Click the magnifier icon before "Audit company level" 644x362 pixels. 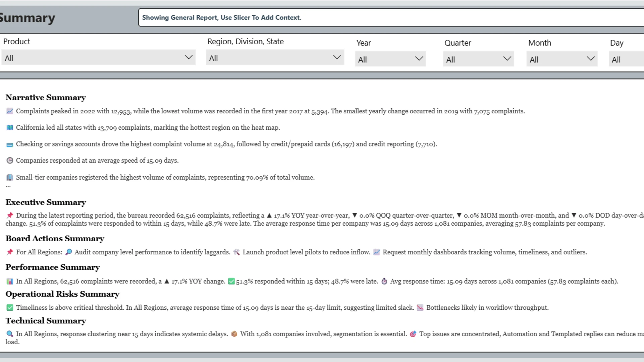click(x=68, y=252)
